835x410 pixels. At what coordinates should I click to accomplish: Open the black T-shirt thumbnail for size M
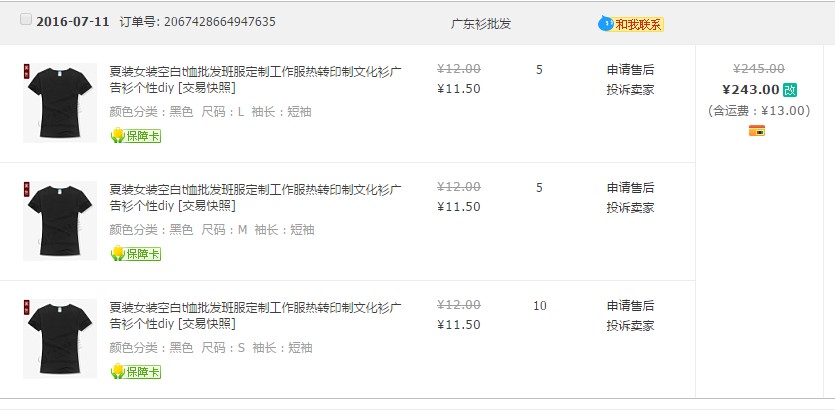point(60,220)
